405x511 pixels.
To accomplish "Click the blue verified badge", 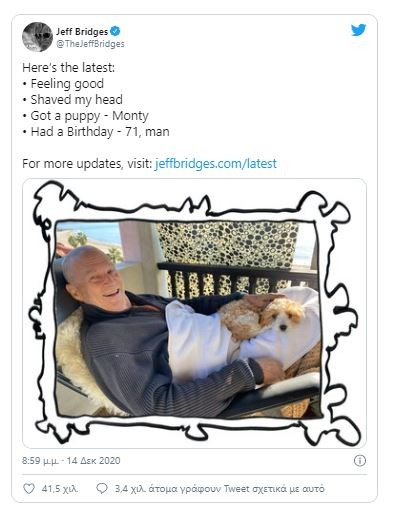I will [x=115, y=31].
